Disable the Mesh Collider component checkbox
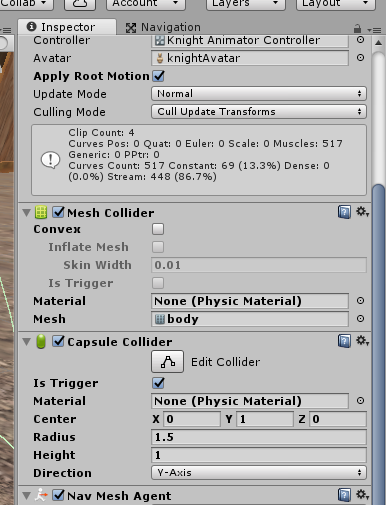Viewport: 386px width, 505px height. pyautogui.click(x=58, y=212)
